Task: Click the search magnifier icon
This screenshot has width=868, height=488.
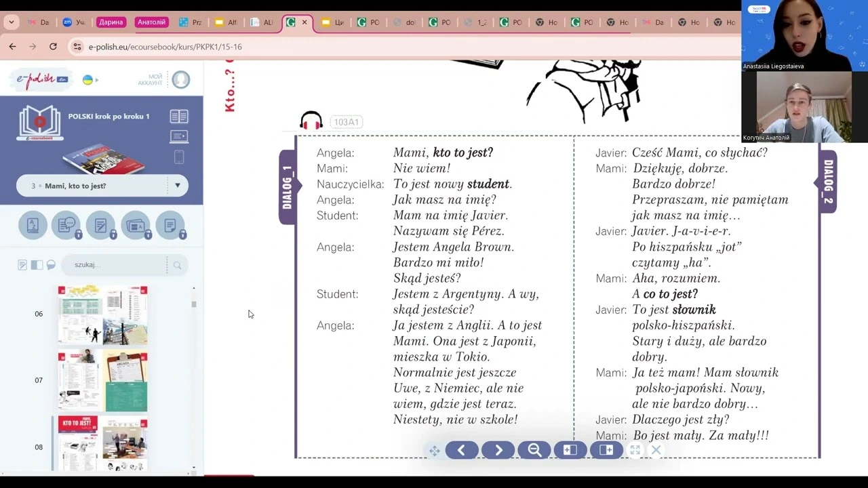Action: [x=177, y=265]
